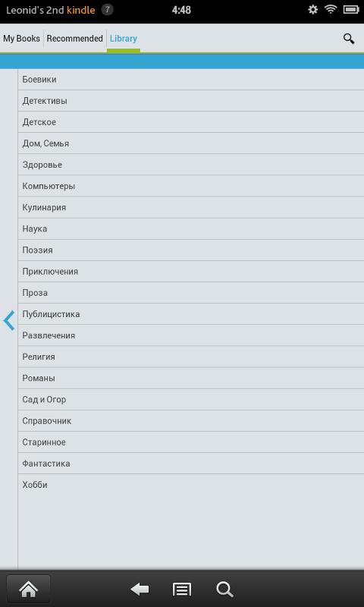The image size is (364, 607).
Task: Tap the search icon in bottom bar
Action: tap(224, 590)
